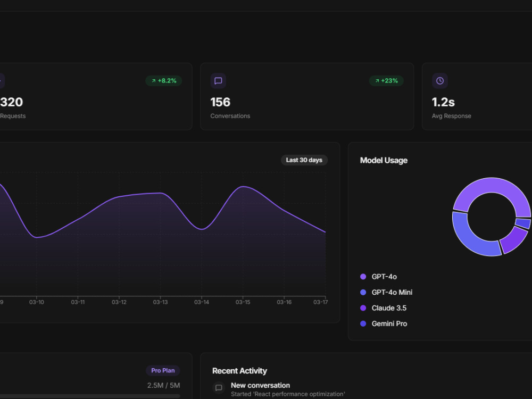Click the smallest blue donut segment

click(x=523, y=223)
